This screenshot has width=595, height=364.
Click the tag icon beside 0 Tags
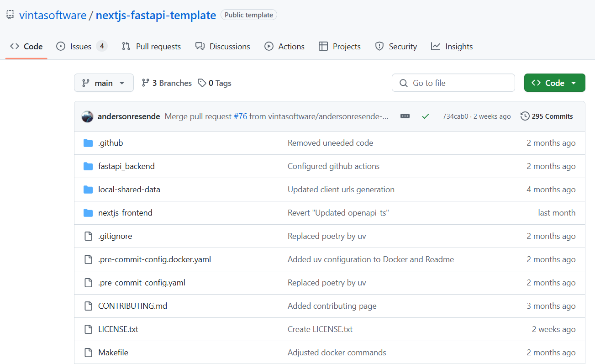pyautogui.click(x=202, y=83)
